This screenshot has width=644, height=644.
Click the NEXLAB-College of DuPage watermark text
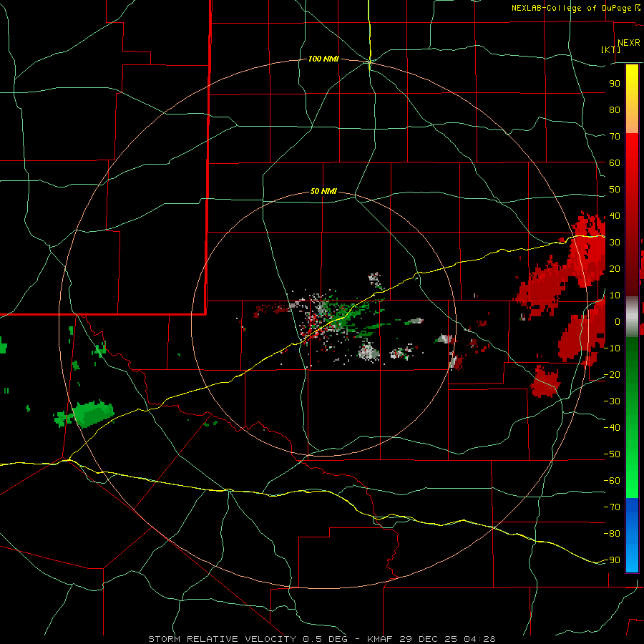point(572,8)
